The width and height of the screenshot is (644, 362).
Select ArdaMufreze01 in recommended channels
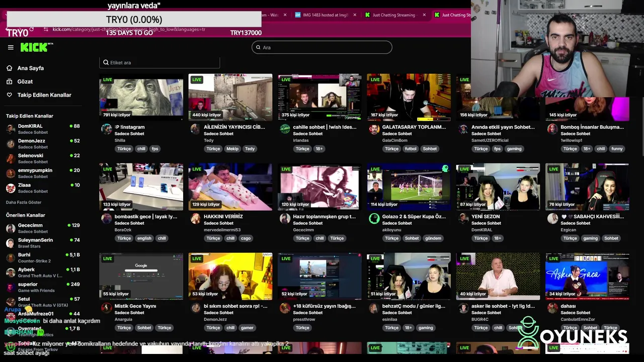pyautogui.click(x=43, y=316)
